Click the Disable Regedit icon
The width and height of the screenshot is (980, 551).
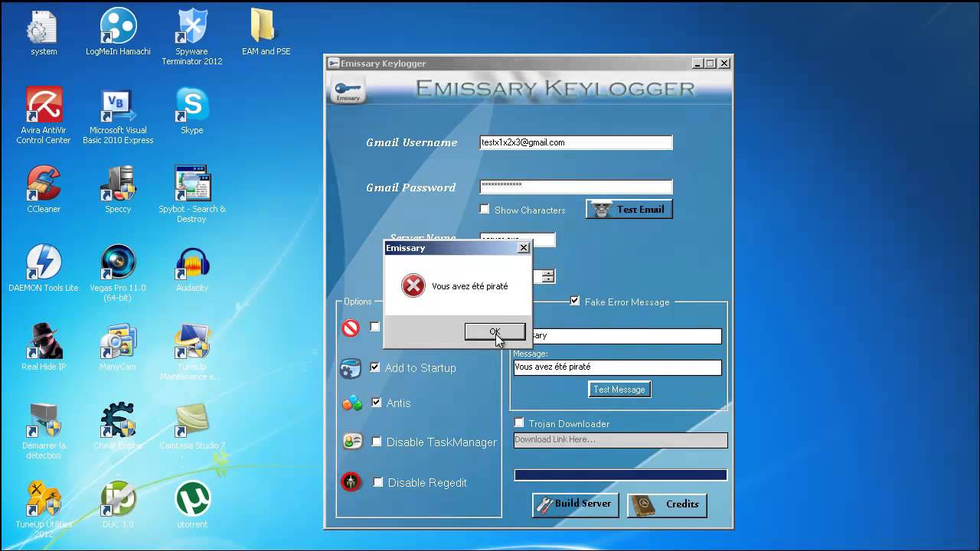351,482
